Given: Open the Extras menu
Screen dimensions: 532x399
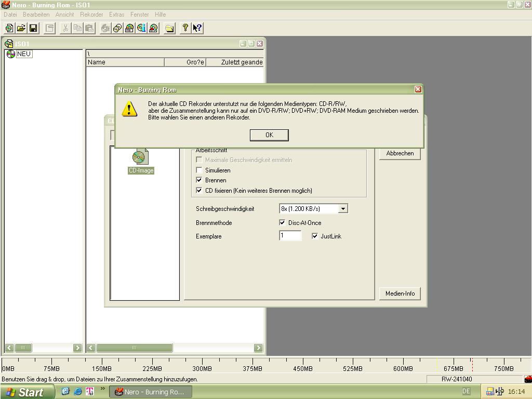Looking at the screenshot, I should (x=116, y=15).
